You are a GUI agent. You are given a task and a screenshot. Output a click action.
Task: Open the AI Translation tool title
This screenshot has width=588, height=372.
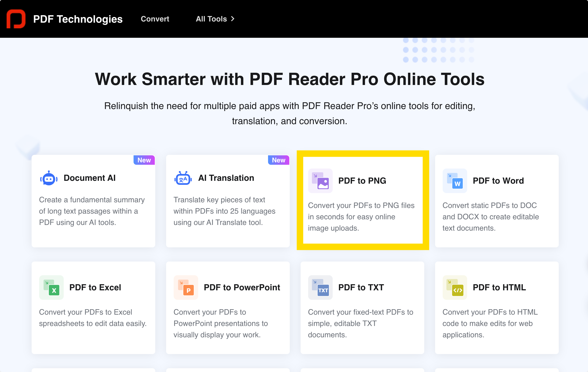pos(226,178)
